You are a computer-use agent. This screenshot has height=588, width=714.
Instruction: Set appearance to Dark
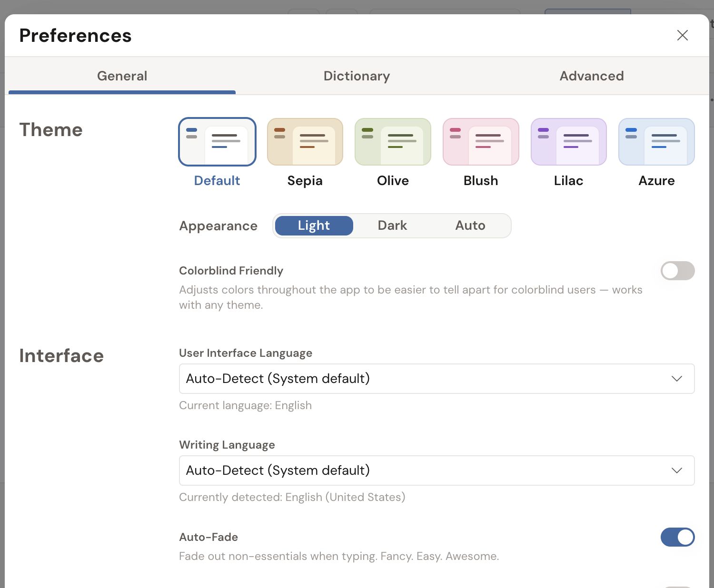[392, 225]
